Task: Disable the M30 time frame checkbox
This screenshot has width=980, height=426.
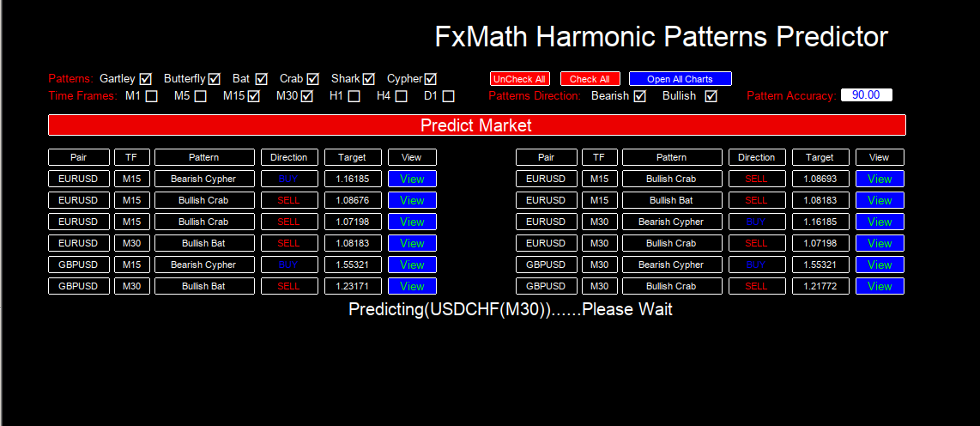Action: coord(307,96)
